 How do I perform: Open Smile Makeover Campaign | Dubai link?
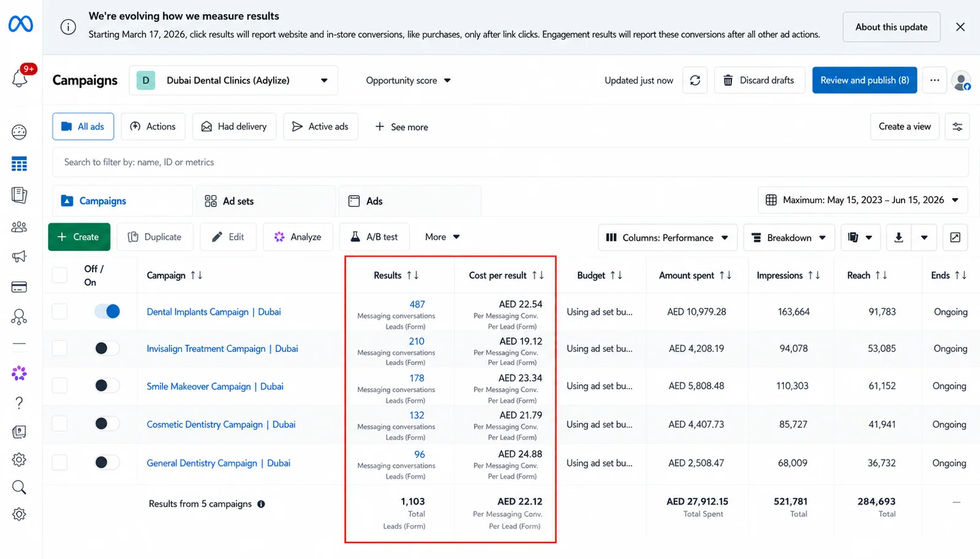[215, 386]
